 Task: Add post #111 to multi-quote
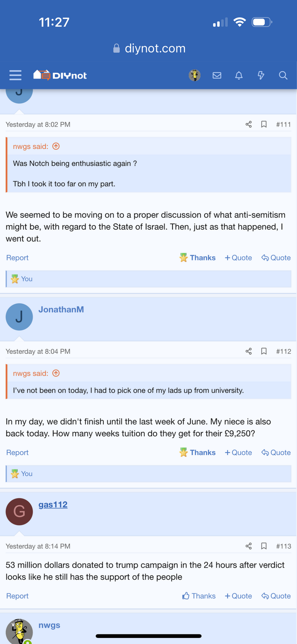pyautogui.click(x=238, y=258)
